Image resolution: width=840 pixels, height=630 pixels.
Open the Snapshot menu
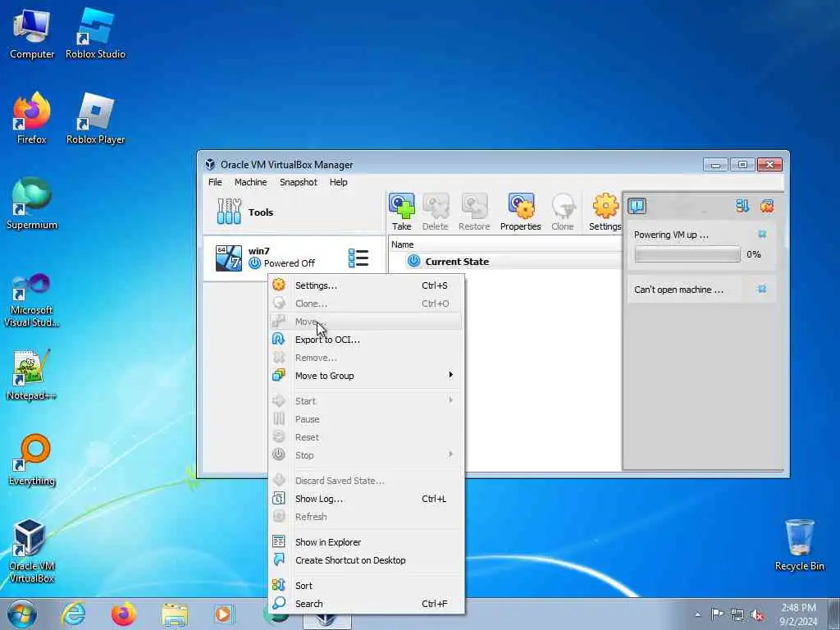click(299, 182)
